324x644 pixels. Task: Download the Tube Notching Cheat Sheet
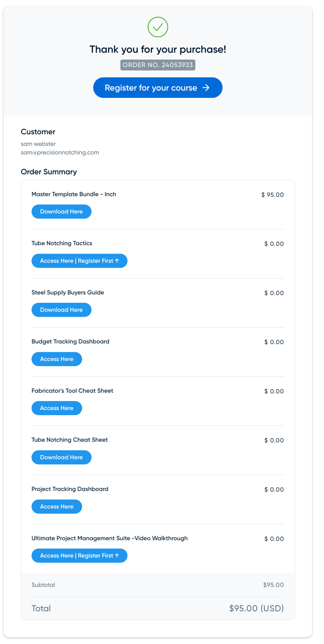click(x=61, y=457)
